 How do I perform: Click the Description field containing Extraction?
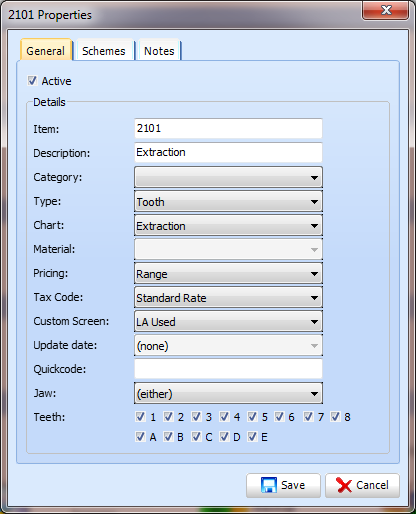click(x=228, y=153)
